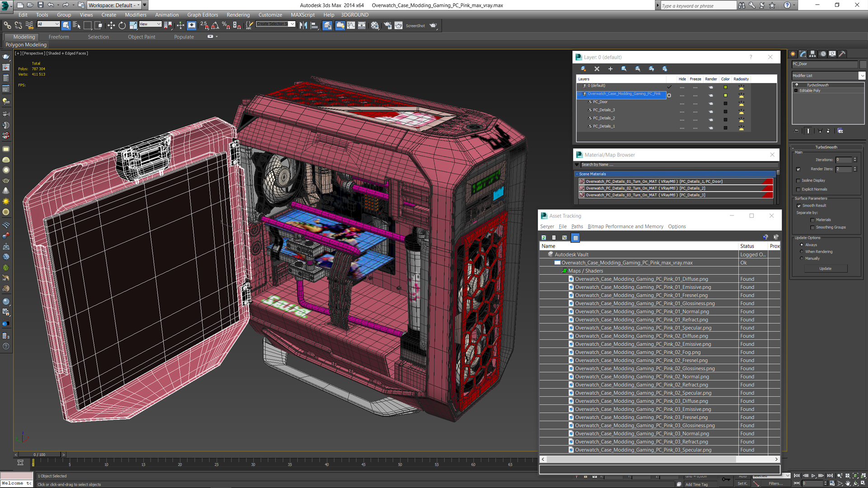Delete highlighted layer with X icon

[597, 69]
